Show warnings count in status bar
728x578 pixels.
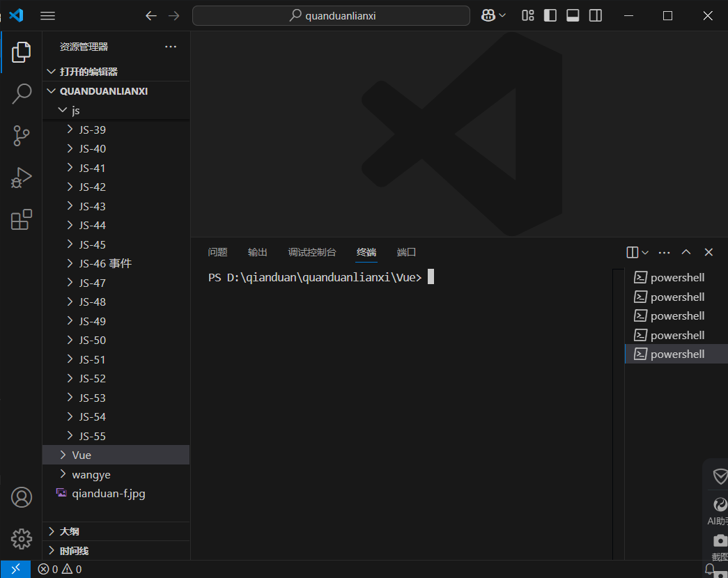72,569
